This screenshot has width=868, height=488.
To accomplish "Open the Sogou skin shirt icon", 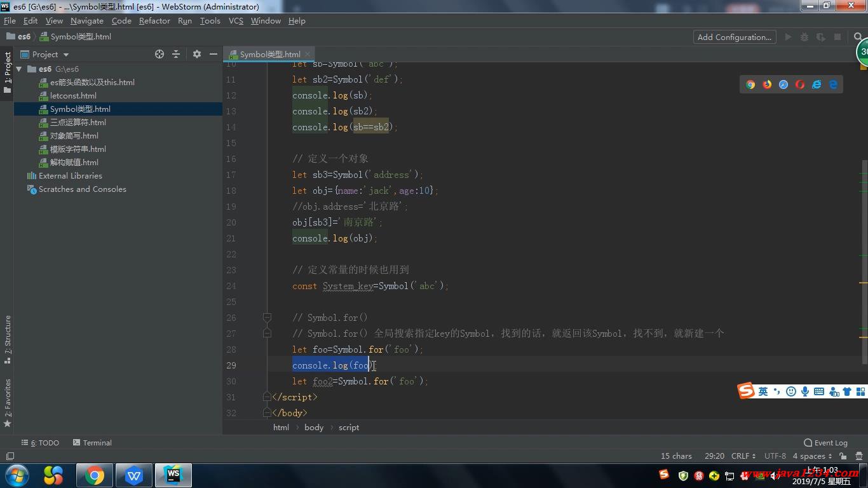I will [847, 391].
